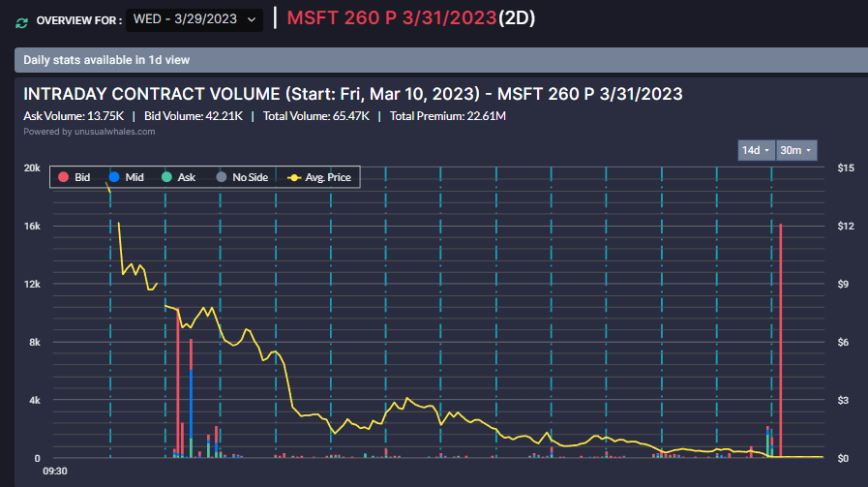Click the Powered by unusualwhales.com text

[x=89, y=132]
